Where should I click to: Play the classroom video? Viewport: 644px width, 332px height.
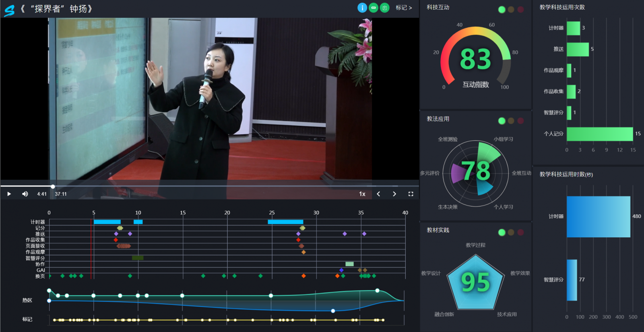pos(9,194)
